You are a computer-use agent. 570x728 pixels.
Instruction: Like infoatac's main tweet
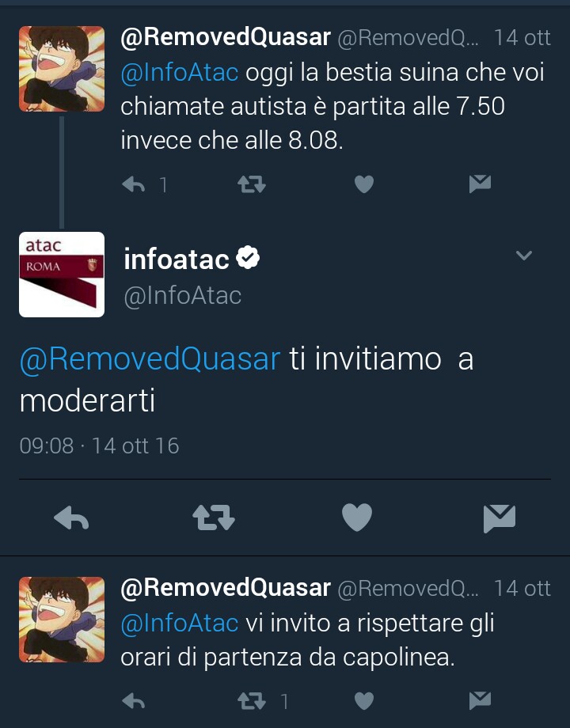pos(357,518)
